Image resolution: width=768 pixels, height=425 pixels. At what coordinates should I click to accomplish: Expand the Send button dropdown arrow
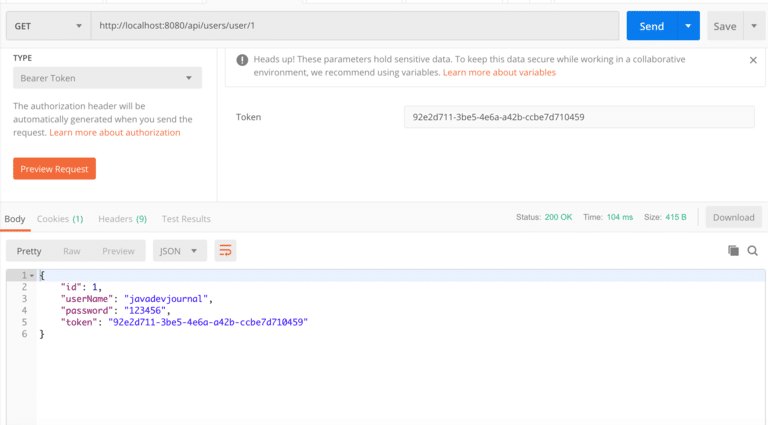pyautogui.click(x=688, y=26)
